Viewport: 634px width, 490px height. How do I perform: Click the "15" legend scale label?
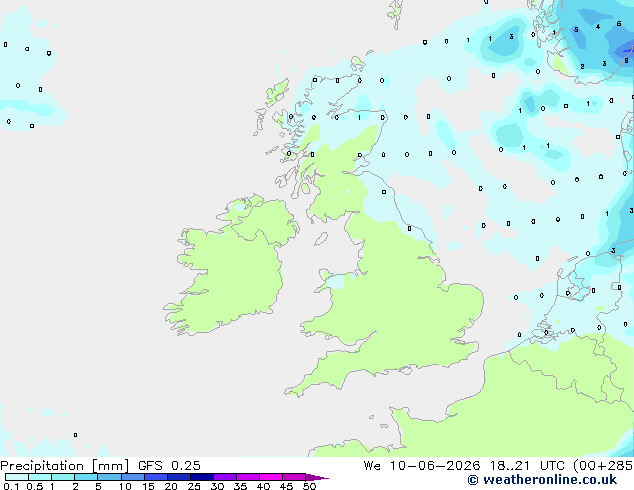(x=148, y=486)
